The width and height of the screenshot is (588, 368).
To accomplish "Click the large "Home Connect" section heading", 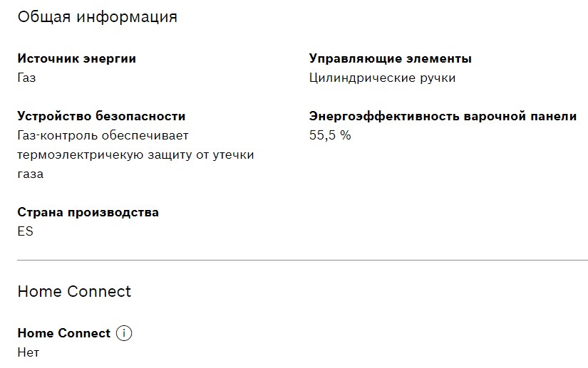I will click(74, 291).
